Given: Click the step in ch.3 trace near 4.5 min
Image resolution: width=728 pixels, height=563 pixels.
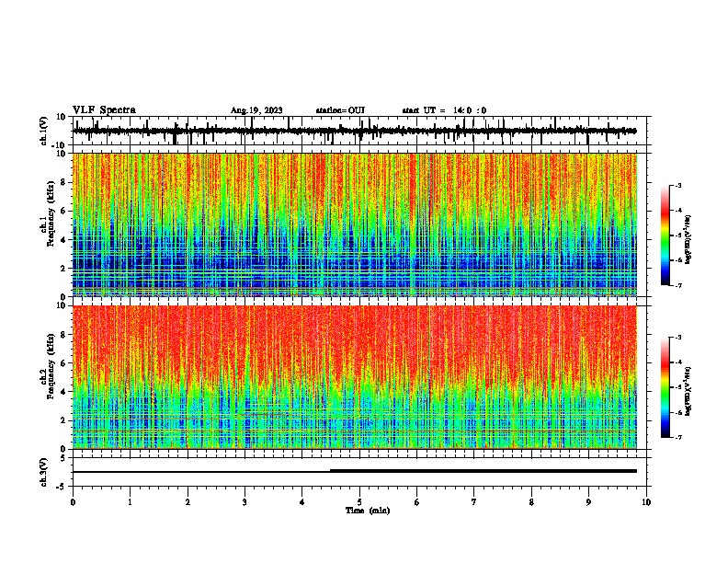Looking at the screenshot, I should (331, 471).
